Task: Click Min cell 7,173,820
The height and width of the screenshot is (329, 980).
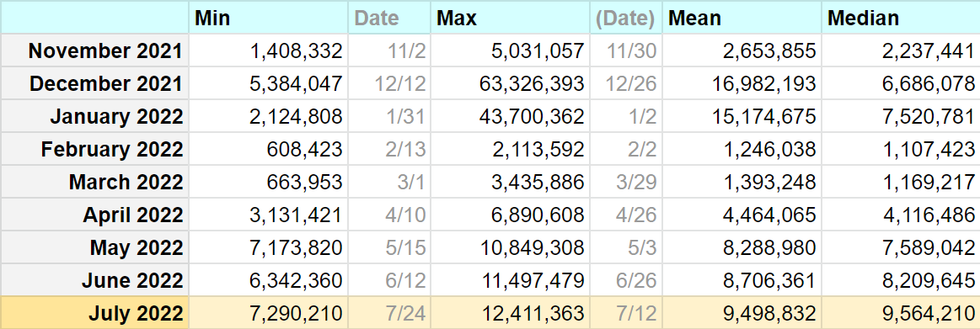Action: click(268, 247)
